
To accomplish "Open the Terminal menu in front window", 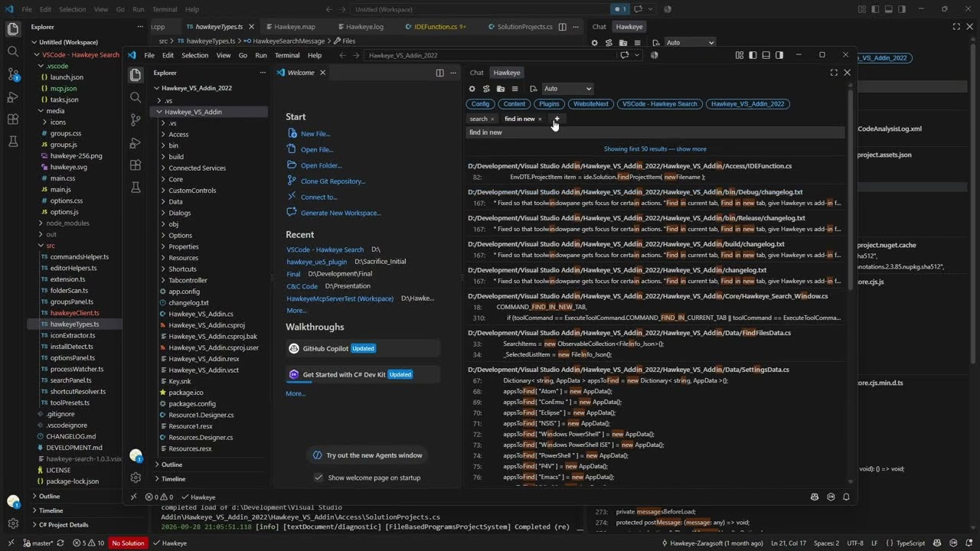I will (287, 55).
